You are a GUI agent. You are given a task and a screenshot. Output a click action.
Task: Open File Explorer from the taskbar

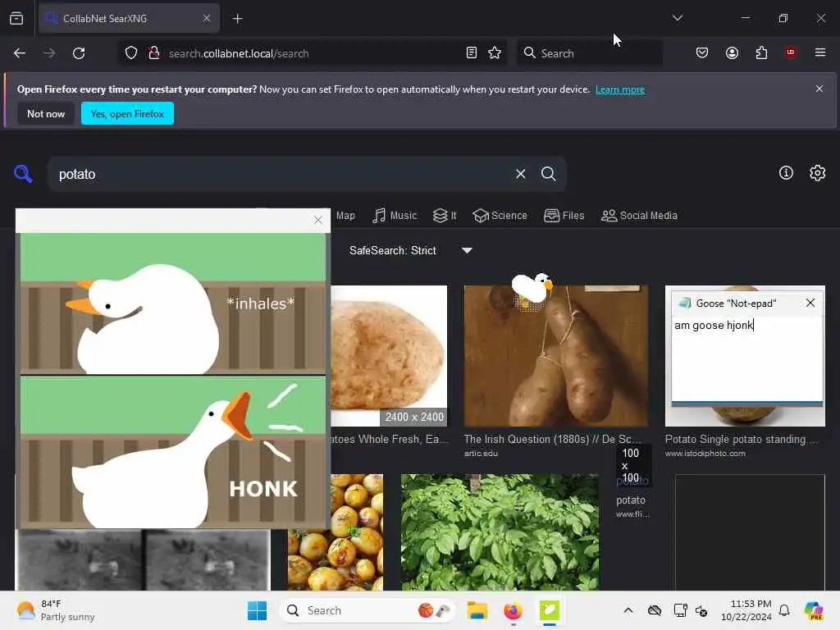click(x=477, y=610)
